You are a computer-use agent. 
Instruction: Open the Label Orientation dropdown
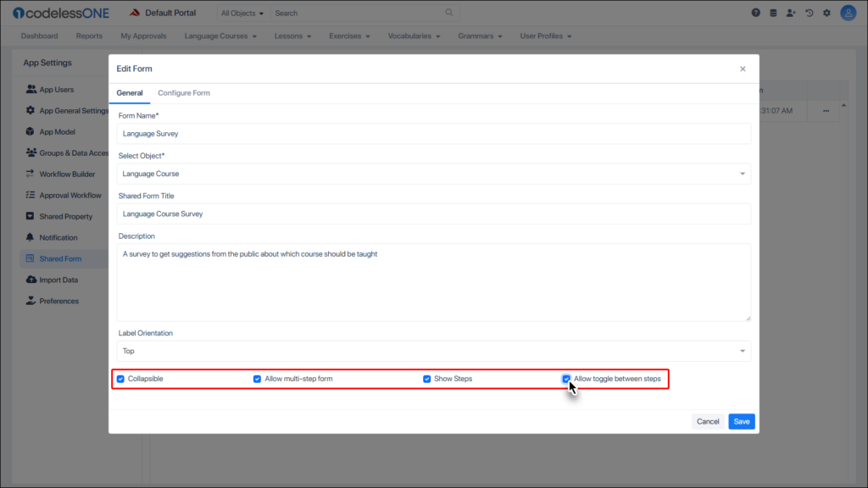click(x=434, y=351)
